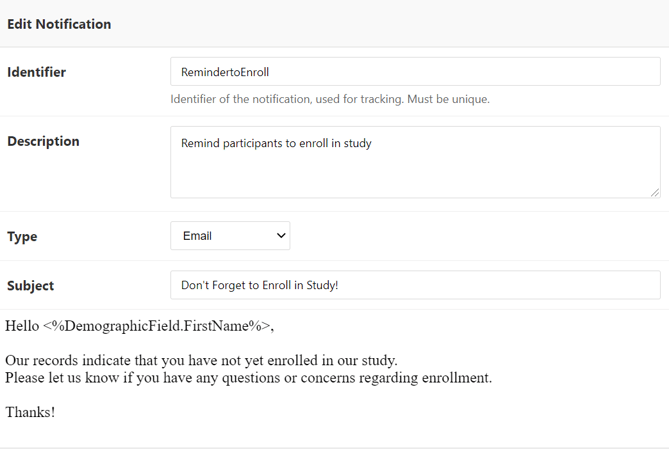This screenshot has height=449, width=669.
Task: Click the "Please let us know" sentence
Action: point(248,378)
